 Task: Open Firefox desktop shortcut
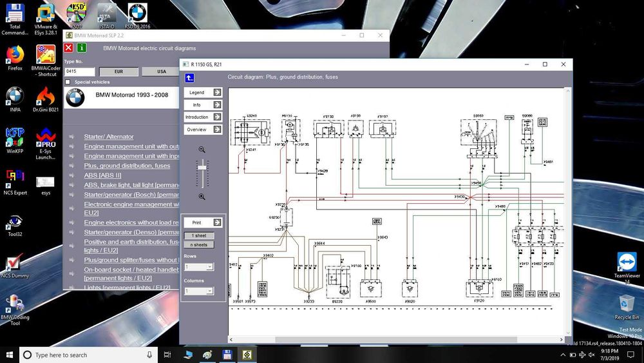click(x=15, y=58)
